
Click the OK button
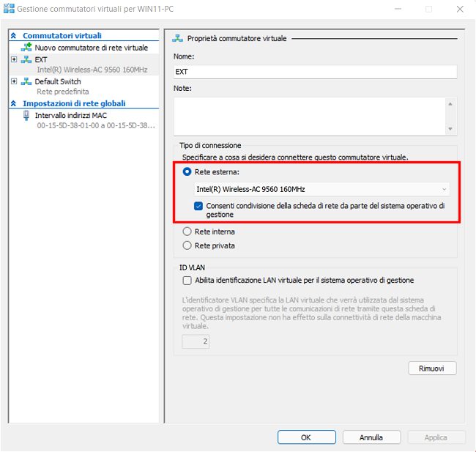[307, 437]
